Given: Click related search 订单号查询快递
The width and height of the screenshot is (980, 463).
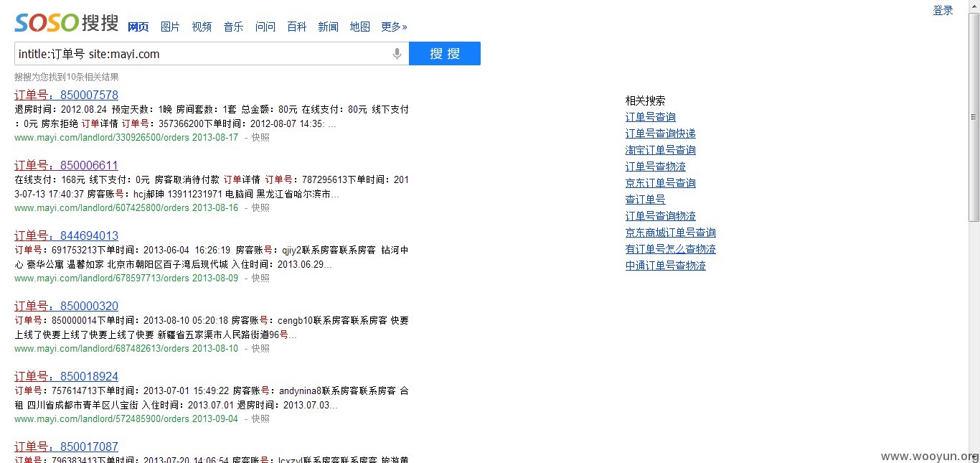Looking at the screenshot, I should click(x=661, y=134).
